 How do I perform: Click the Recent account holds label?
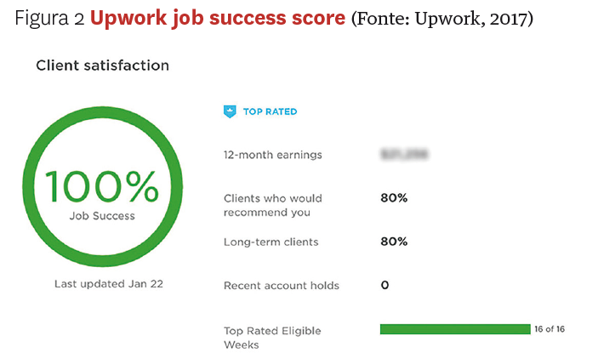point(281,286)
